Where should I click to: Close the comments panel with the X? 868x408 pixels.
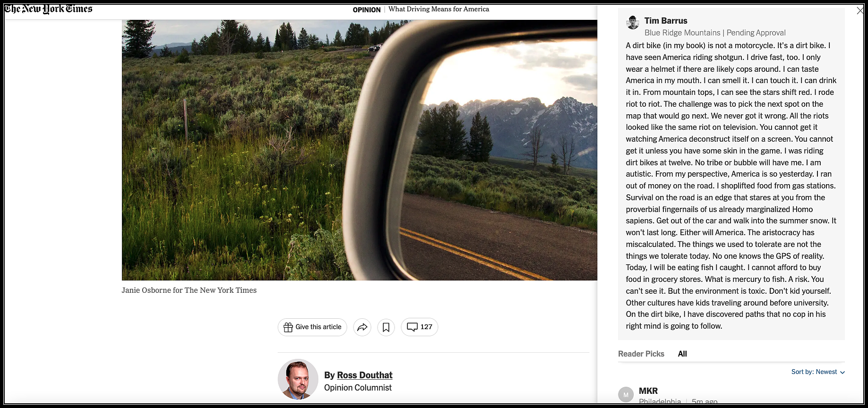point(860,10)
